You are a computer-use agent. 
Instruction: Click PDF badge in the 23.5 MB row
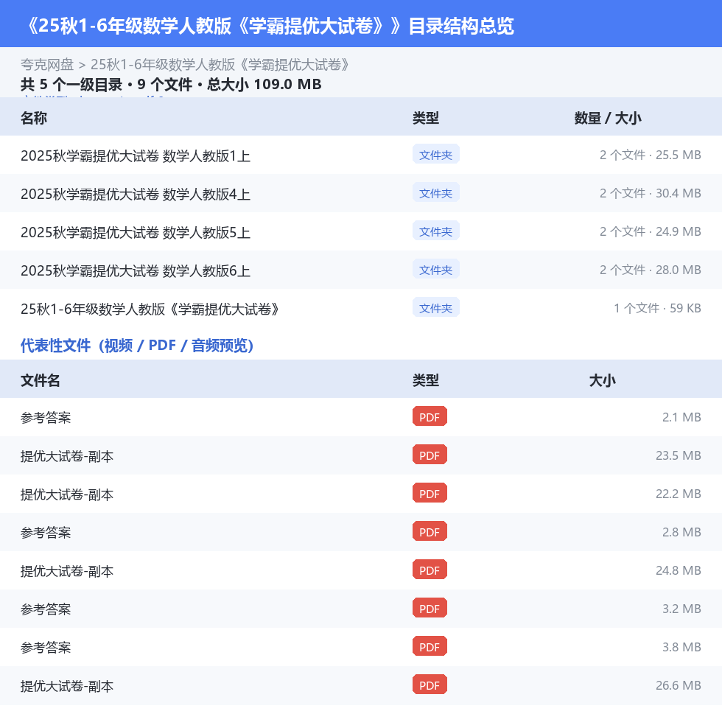430,455
